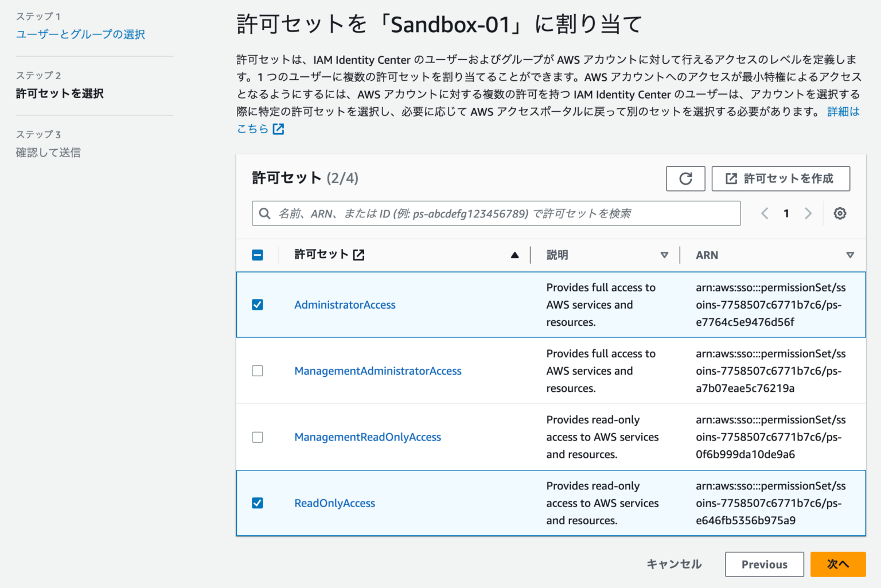Click the left pagination chevron
The height and width of the screenshot is (588, 881).
(x=765, y=213)
